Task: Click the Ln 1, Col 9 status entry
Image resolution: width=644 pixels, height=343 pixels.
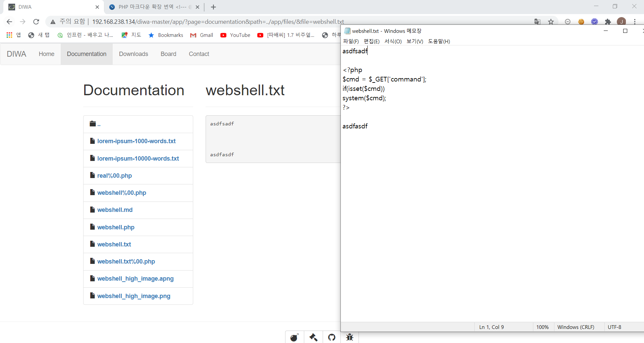Action: click(491, 327)
